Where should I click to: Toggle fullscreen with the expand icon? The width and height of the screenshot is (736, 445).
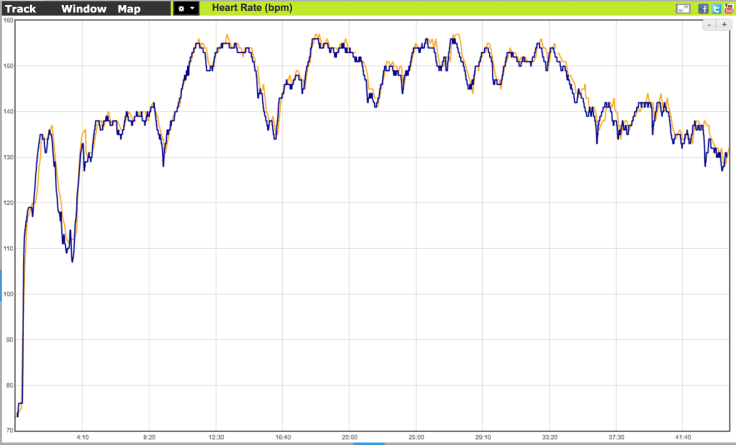tap(684, 8)
